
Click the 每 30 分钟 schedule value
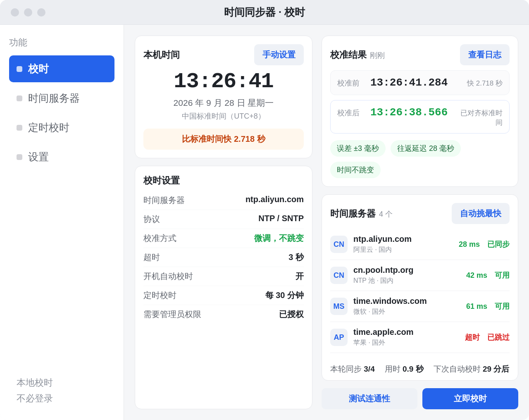pyautogui.click(x=284, y=295)
